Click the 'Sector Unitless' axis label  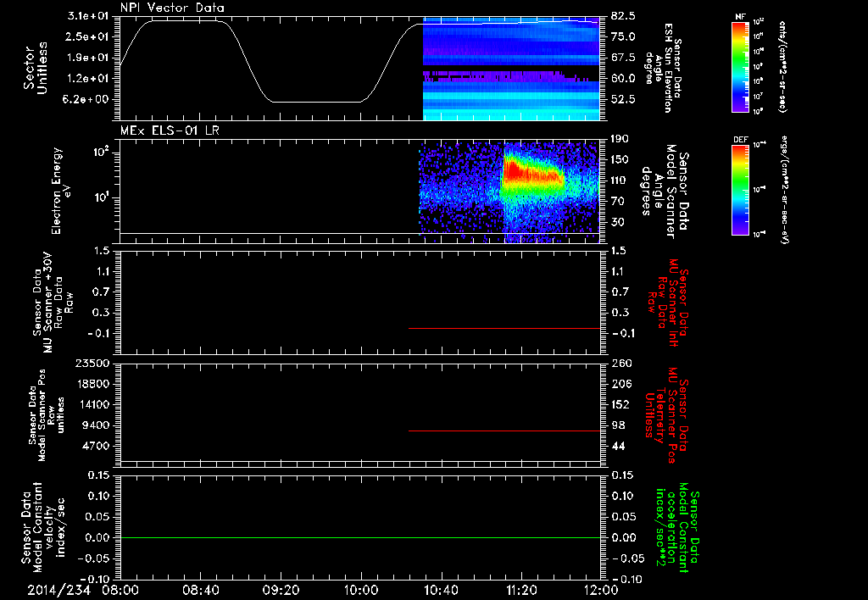coord(36,68)
